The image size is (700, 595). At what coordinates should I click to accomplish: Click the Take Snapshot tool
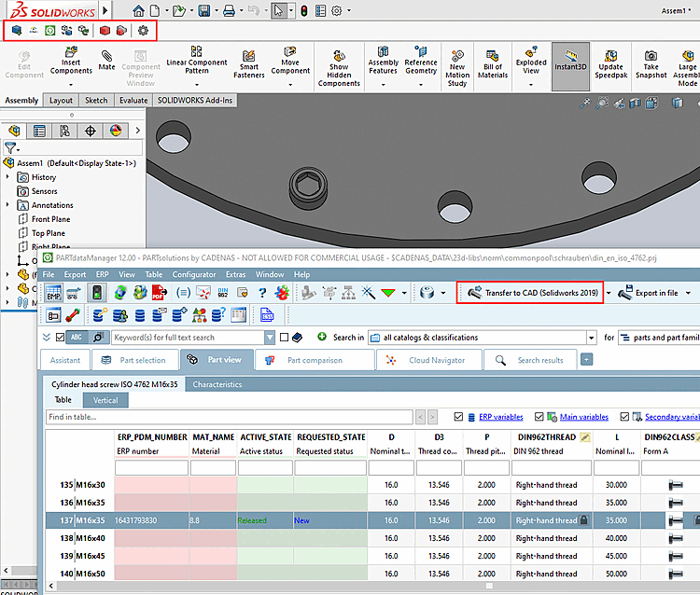[x=651, y=65]
